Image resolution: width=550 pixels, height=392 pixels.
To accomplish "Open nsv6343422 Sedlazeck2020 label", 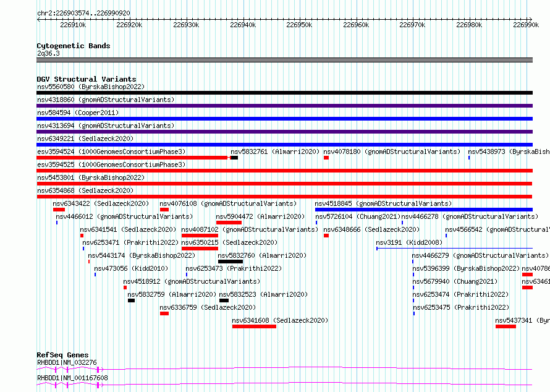I will click(x=101, y=203).
